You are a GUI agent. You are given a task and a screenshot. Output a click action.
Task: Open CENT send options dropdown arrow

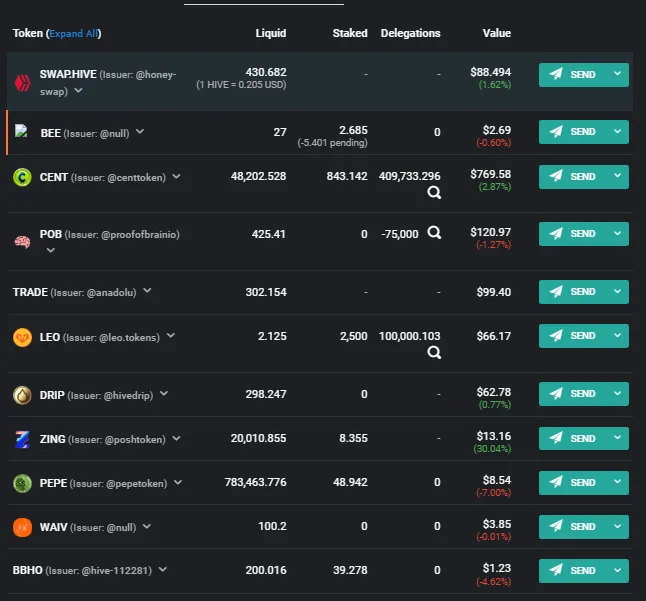(x=617, y=176)
